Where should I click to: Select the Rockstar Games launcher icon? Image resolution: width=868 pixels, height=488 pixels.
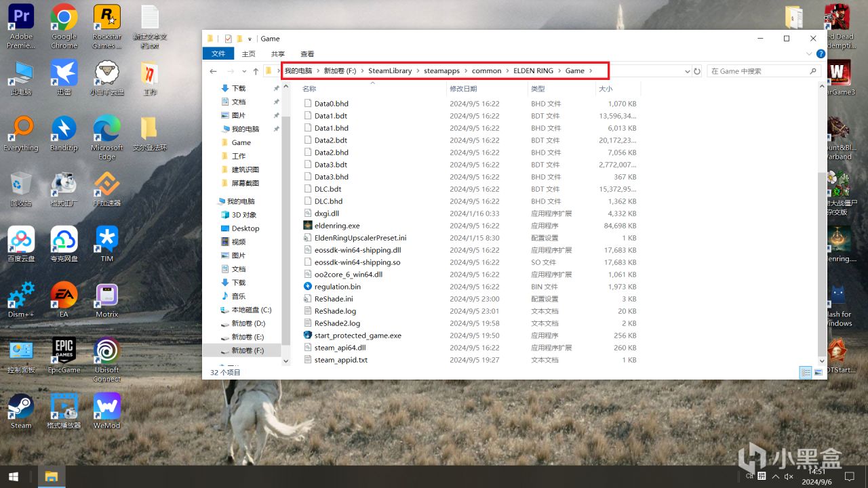click(106, 26)
